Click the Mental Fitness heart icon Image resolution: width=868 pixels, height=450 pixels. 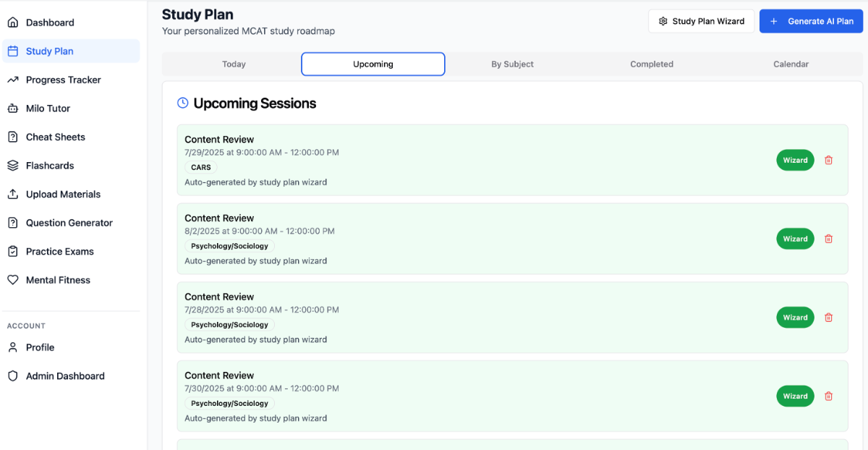click(x=12, y=280)
